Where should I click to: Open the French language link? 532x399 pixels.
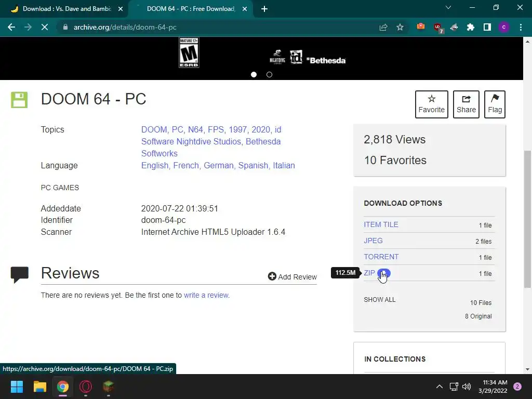187,166
